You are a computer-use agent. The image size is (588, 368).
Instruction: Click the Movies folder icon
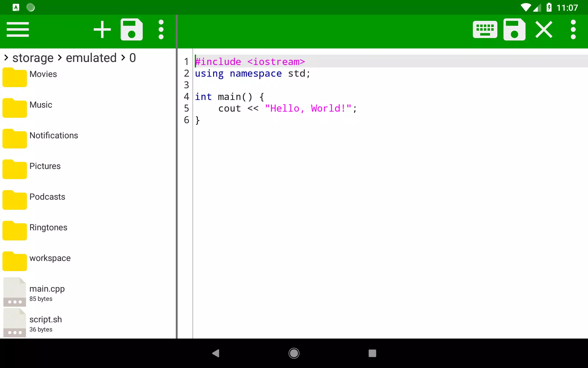pyautogui.click(x=15, y=77)
